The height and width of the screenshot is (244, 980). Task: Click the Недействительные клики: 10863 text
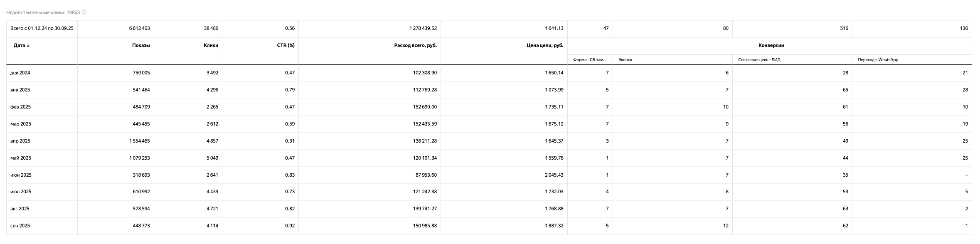[43, 12]
